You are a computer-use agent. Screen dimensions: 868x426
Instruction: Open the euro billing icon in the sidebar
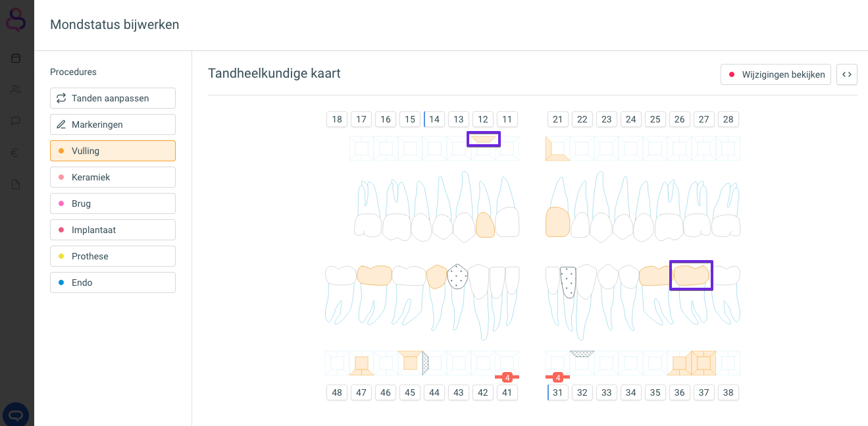pyautogui.click(x=16, y=153)
